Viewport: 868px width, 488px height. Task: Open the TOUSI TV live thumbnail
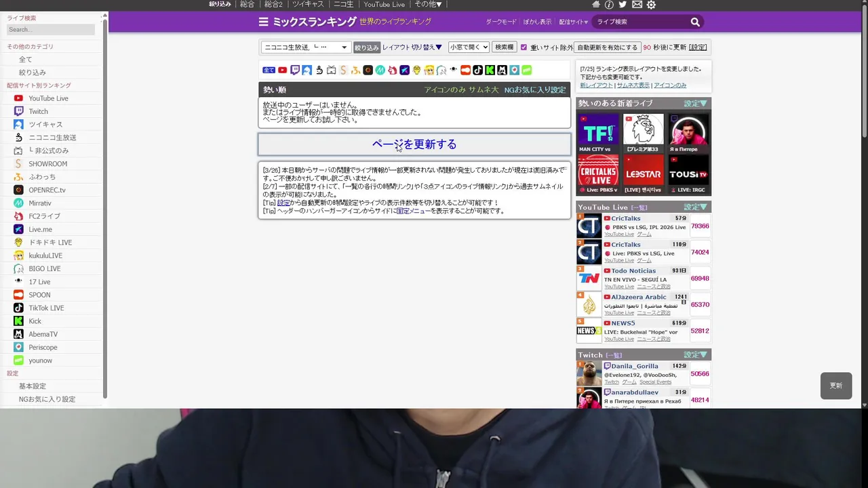[688, 175]
